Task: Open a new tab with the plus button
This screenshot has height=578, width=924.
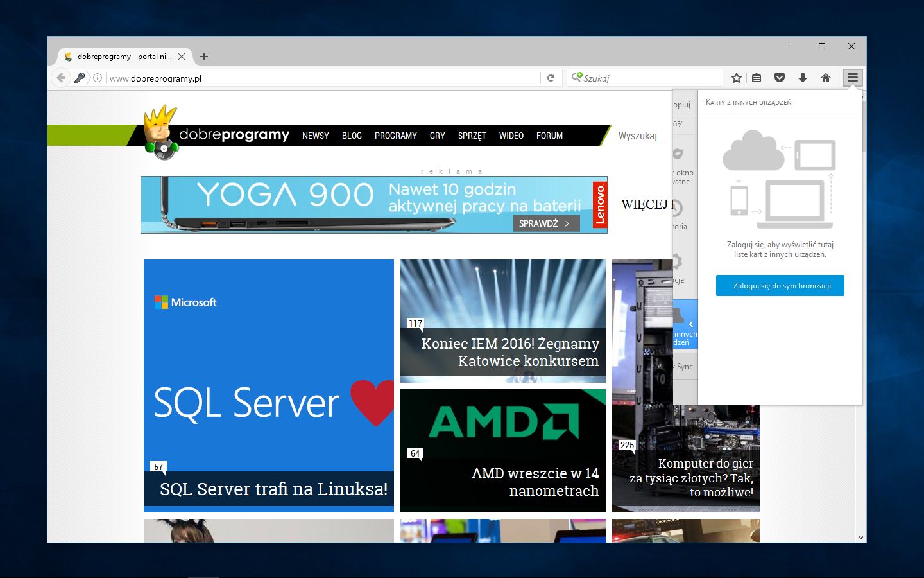Action: coord(204,57)
